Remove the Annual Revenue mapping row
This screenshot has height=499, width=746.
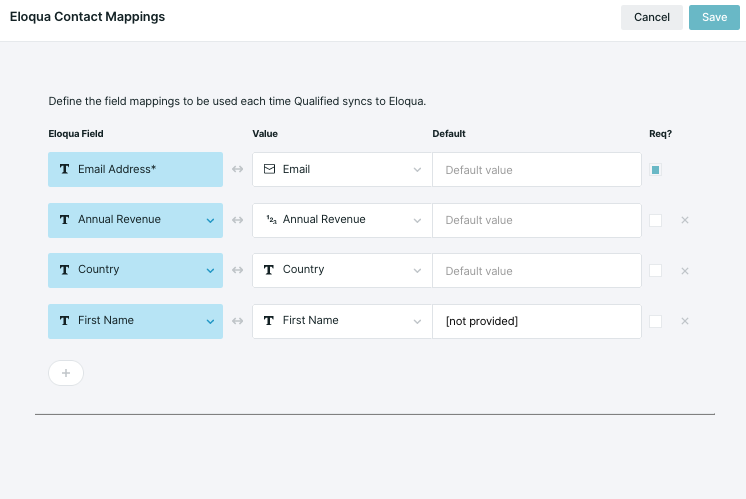685,220
